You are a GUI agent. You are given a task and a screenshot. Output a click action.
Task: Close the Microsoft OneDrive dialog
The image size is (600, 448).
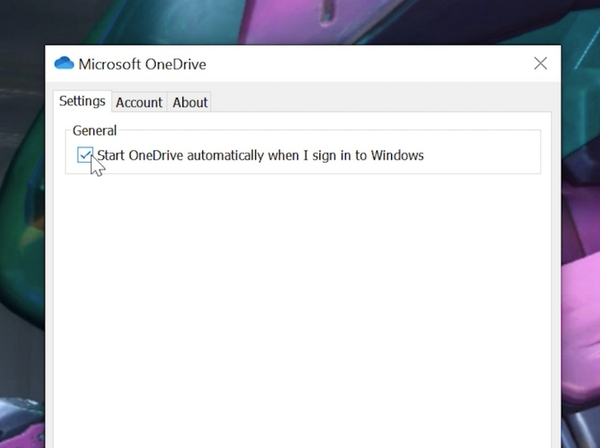coord(540,64)
